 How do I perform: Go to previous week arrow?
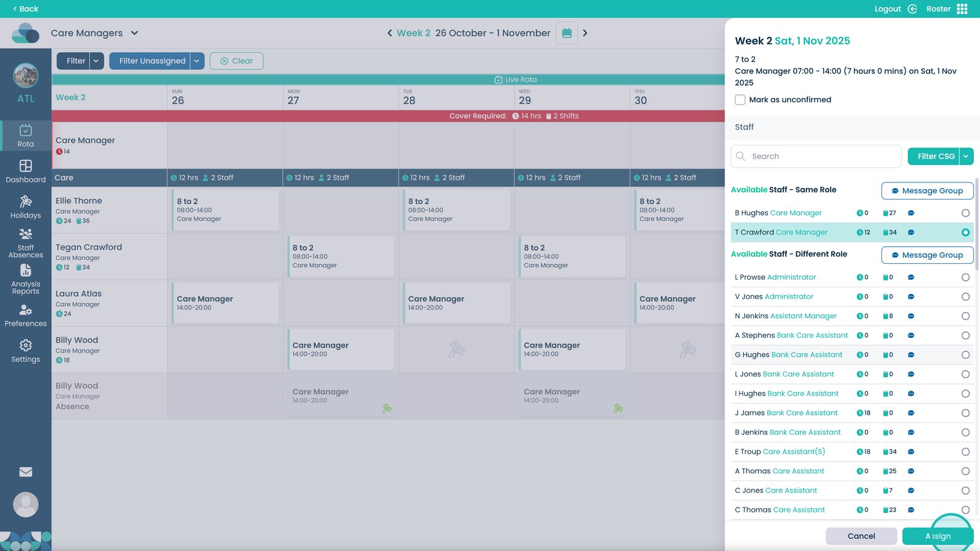click(x=390, y=33)
